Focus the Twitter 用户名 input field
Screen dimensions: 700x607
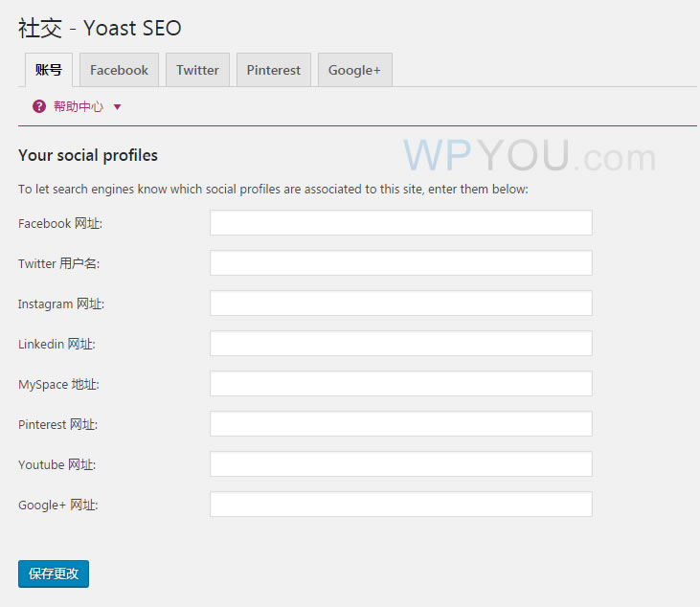(x=401, y=263)
